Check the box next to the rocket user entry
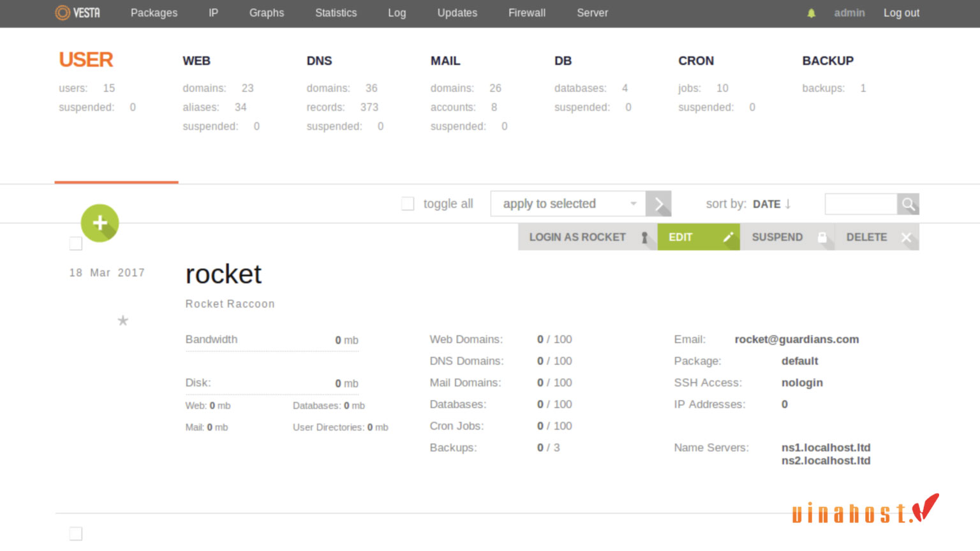 coord(75,243)
